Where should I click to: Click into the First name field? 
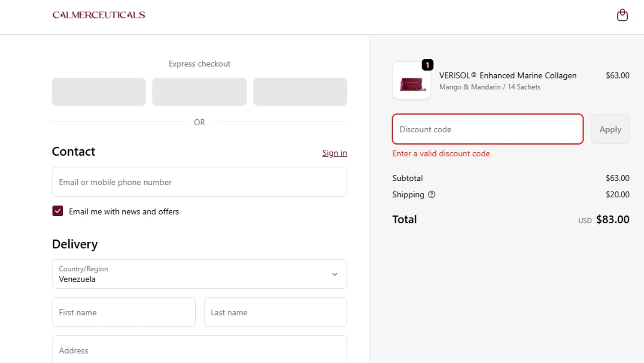click(124, 312)
